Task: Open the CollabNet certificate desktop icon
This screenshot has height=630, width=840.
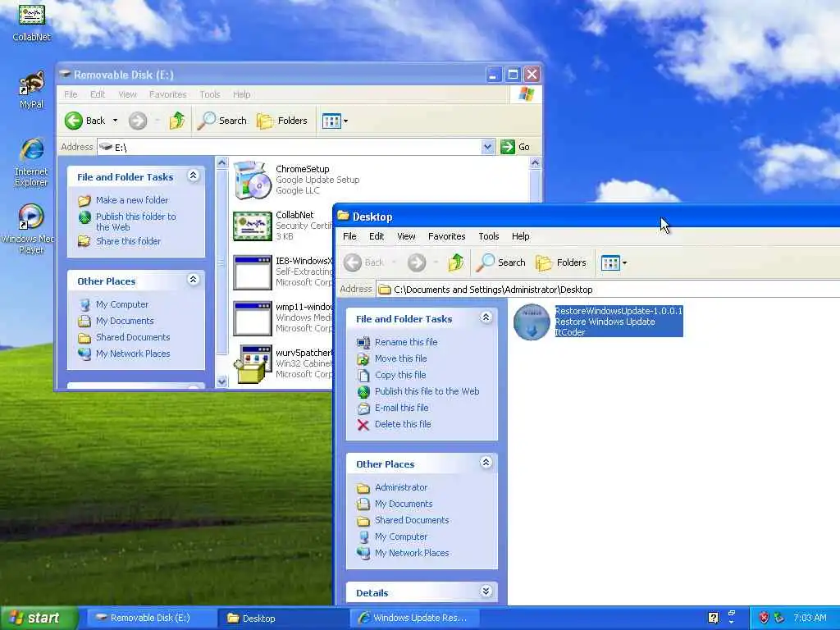Action: click(x=32, y=21)
